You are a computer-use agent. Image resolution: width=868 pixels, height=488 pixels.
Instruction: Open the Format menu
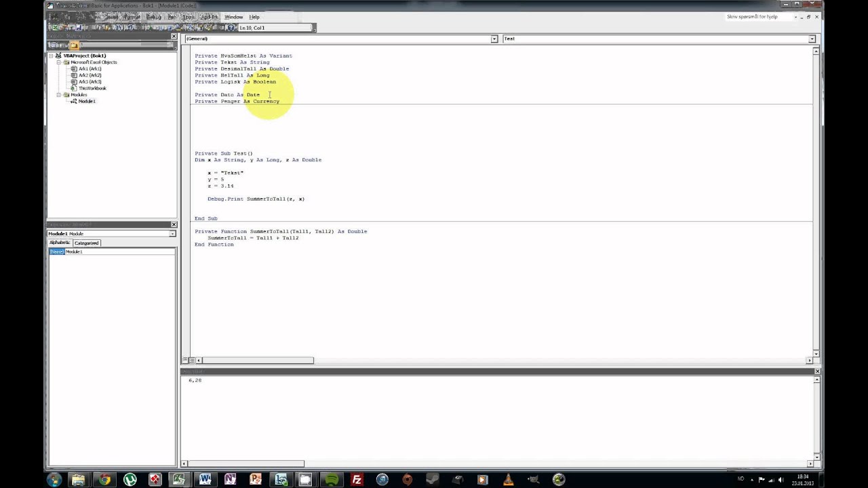pyautogui.click(x=132, y=17)
